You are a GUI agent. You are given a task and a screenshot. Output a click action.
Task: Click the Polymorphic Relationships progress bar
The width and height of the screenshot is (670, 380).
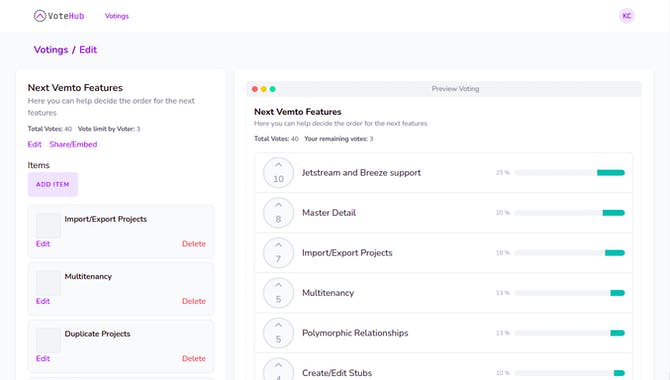tap(570, 333)
